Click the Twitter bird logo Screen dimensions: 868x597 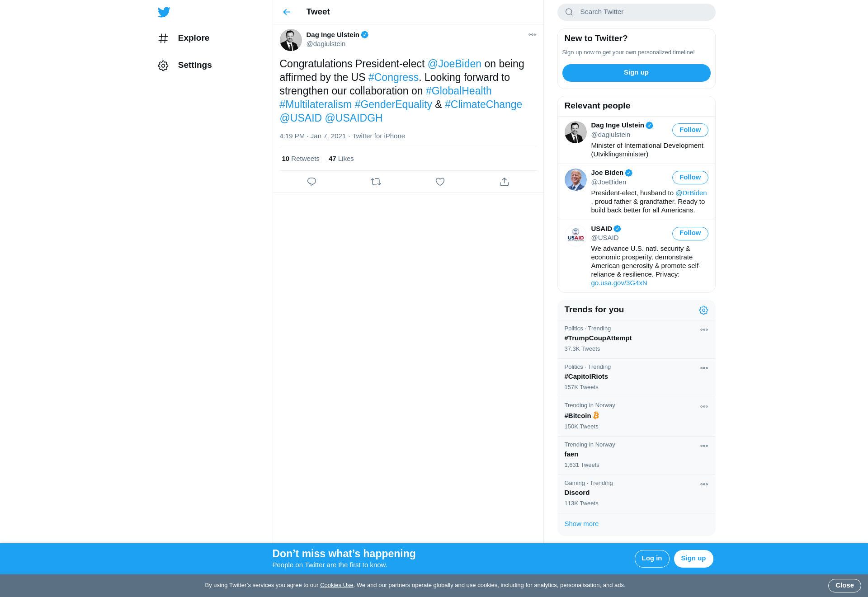[164, 12]
